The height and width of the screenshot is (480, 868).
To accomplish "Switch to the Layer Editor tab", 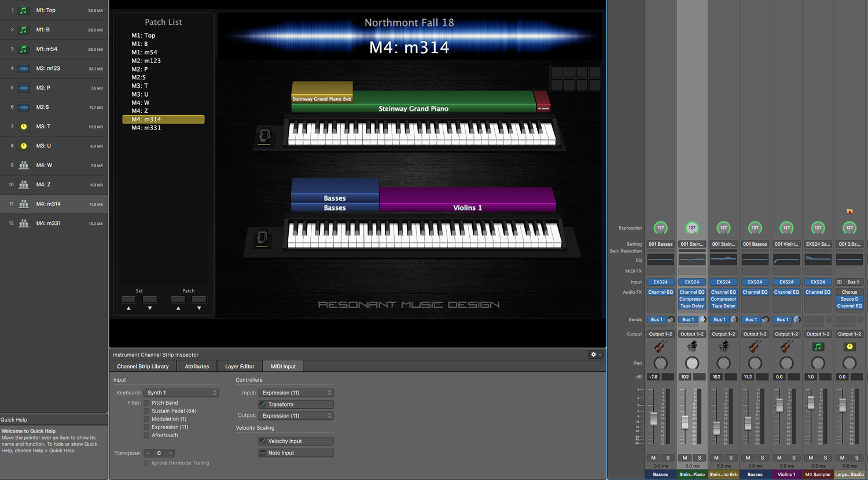I will pos(240,366).
